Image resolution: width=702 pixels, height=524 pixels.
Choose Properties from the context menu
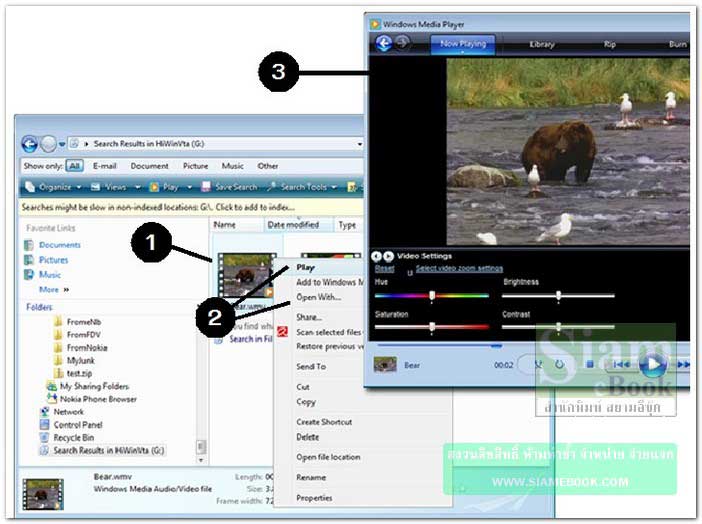point(314,498)
